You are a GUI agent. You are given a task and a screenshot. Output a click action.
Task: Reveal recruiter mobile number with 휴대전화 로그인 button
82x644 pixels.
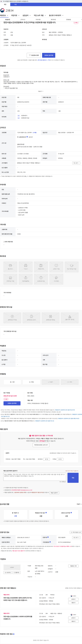pos(46,459)
